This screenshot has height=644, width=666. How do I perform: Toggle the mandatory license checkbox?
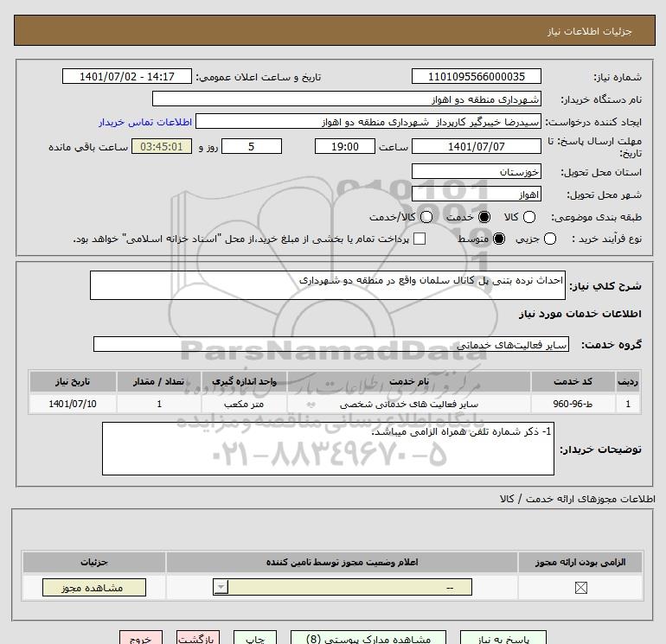(x=580, y=588)
